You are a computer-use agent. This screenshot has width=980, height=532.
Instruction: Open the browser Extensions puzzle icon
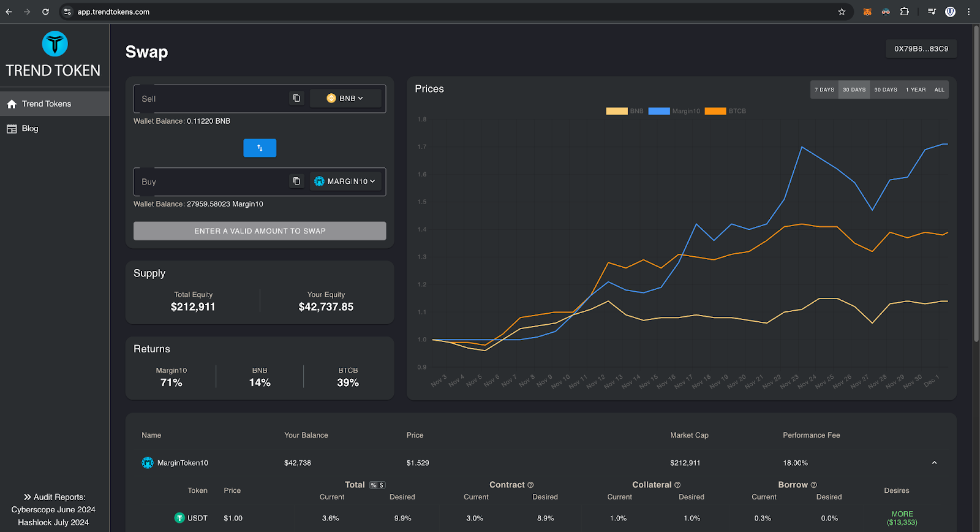tap(905, 12)
